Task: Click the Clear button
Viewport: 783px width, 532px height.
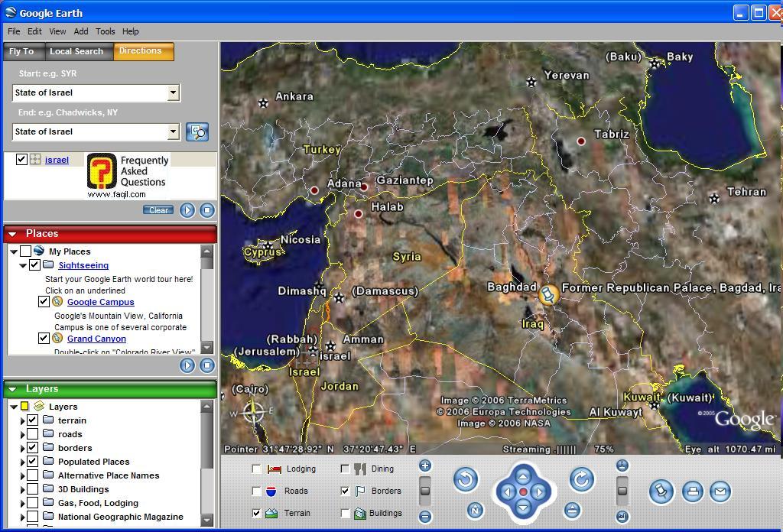Action: (x=158, y=210)
